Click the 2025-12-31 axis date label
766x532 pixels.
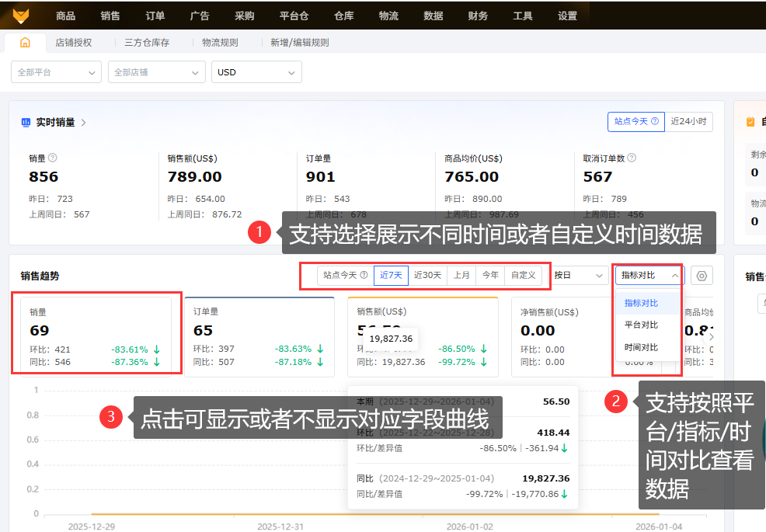[x=280, y=527]
